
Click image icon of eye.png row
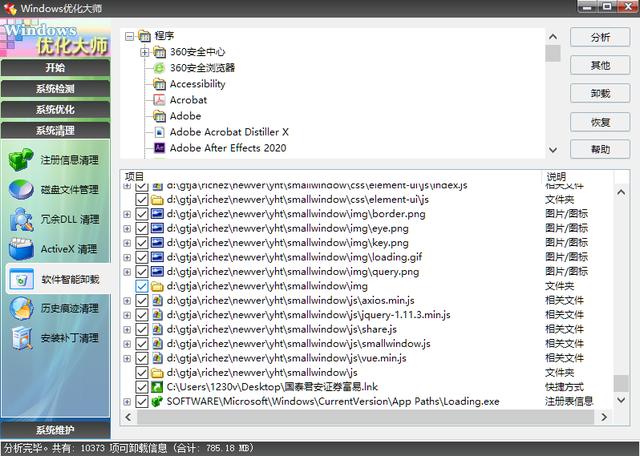(x=157, y=228)
